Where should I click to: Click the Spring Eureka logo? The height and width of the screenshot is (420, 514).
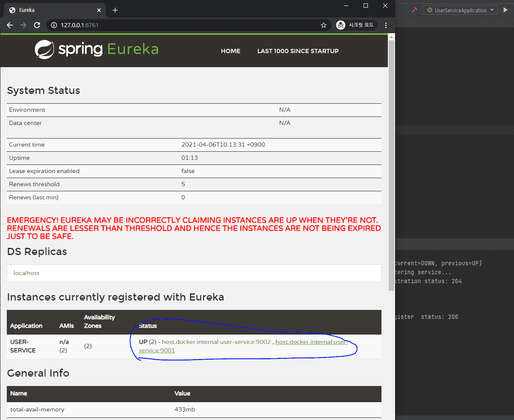[x=97, y=49]
